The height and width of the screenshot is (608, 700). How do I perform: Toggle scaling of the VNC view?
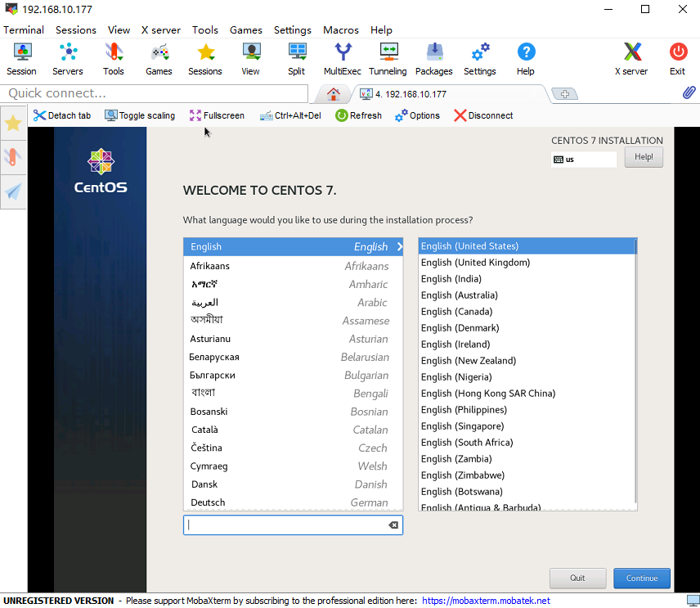[140, 115]
